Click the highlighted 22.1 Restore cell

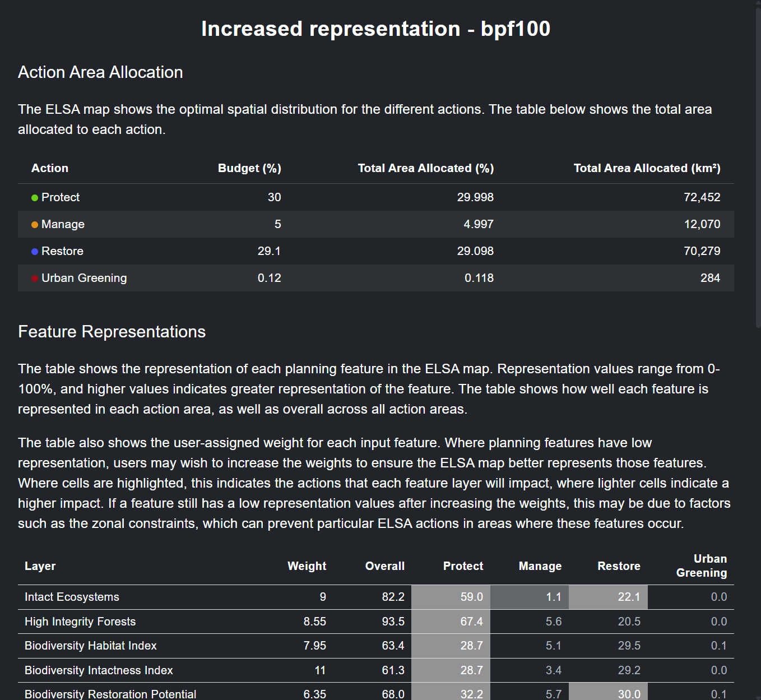608,597
